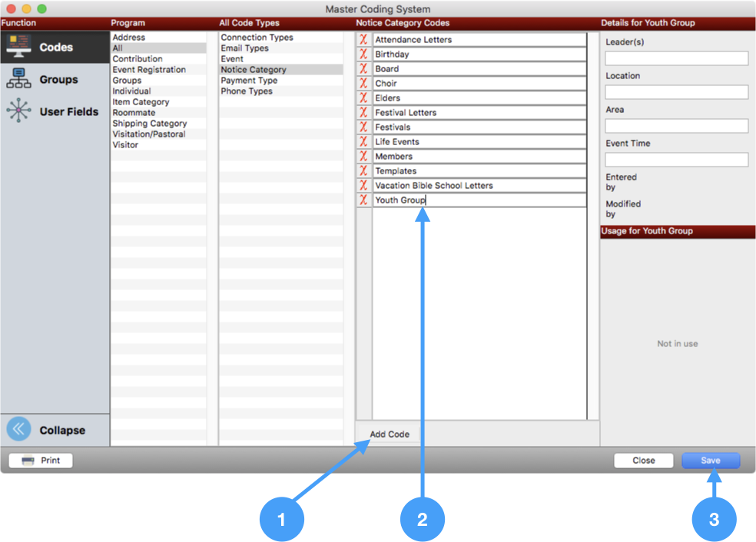Select Event Registration program
The image size is (756, 542).
click(x=158, y=69)
